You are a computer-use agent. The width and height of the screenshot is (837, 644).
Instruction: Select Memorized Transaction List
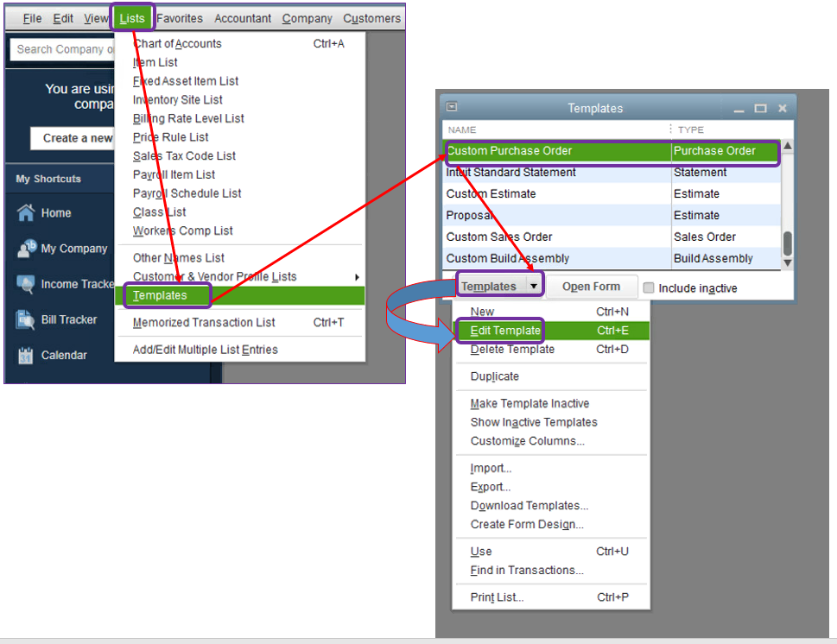click(240, 322)
